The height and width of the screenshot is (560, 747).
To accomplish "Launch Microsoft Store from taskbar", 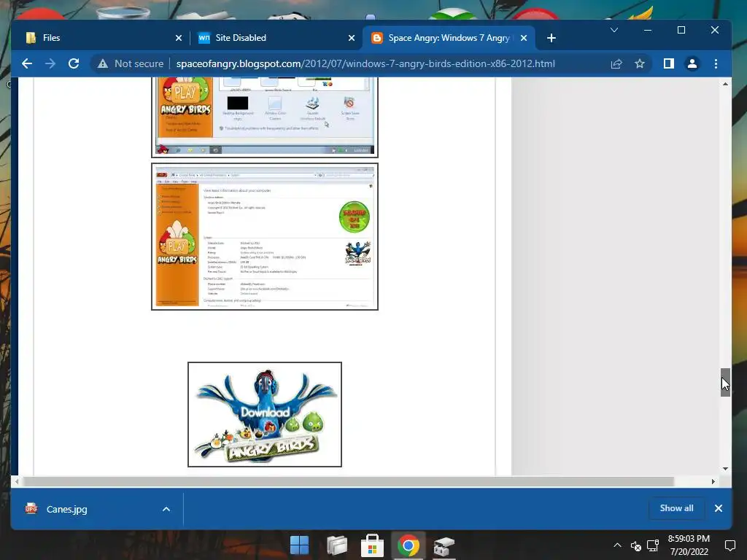I will click(x=373, y=545).
